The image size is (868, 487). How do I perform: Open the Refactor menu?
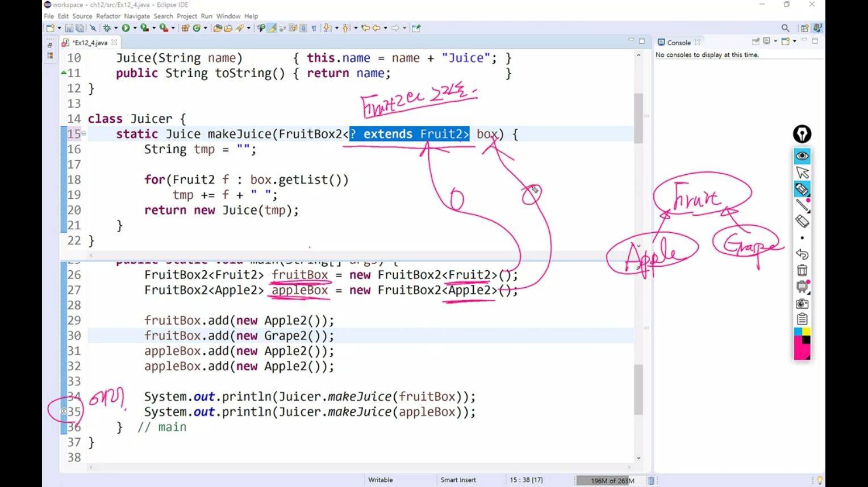coord(108,16)
